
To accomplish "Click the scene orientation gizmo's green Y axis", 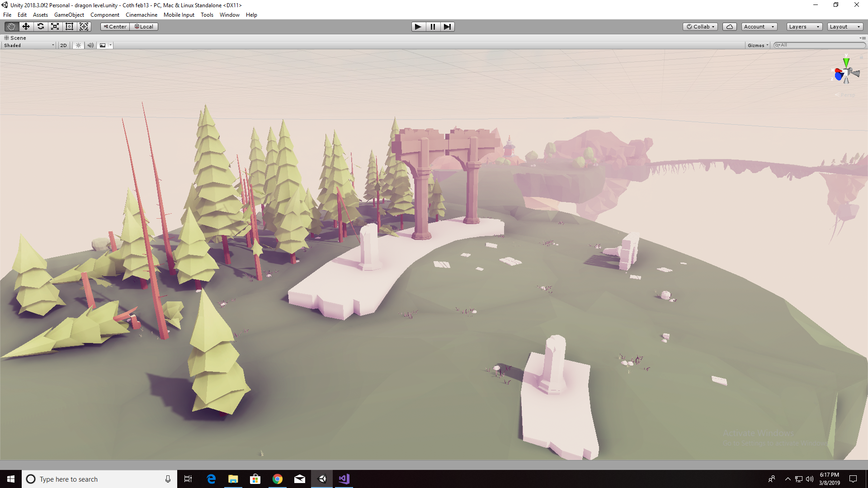I will 846,62.
